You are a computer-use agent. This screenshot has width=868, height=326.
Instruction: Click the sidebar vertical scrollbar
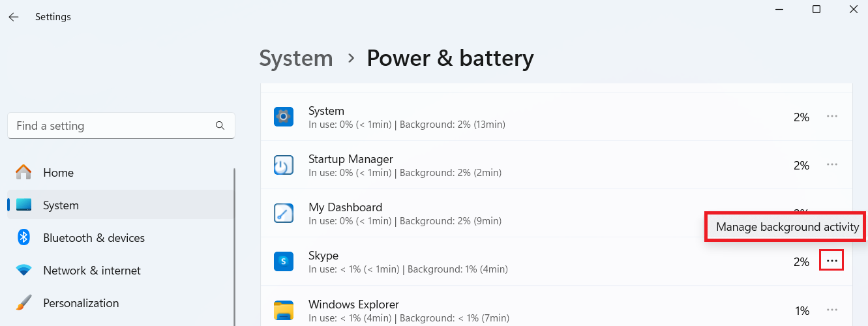[x=234, y=246]
